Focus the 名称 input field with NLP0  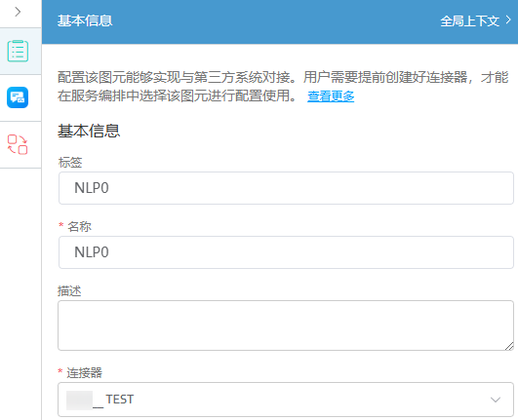point(286,252)
